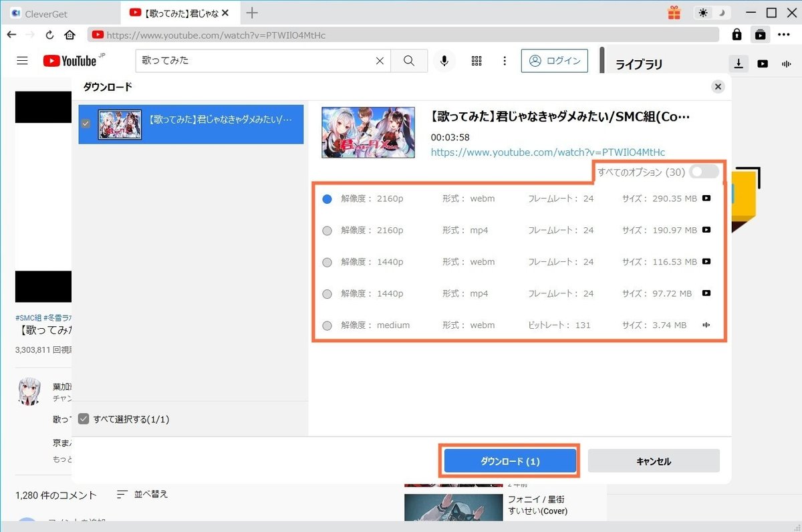
Task: Click video type icon on 290.35 MB row
Action: (706, 198)
